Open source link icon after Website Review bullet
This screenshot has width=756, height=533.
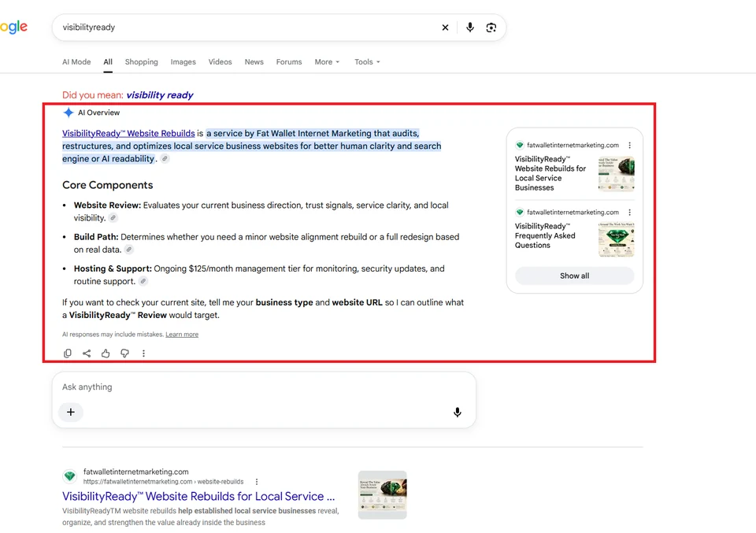tap(113, 218)
